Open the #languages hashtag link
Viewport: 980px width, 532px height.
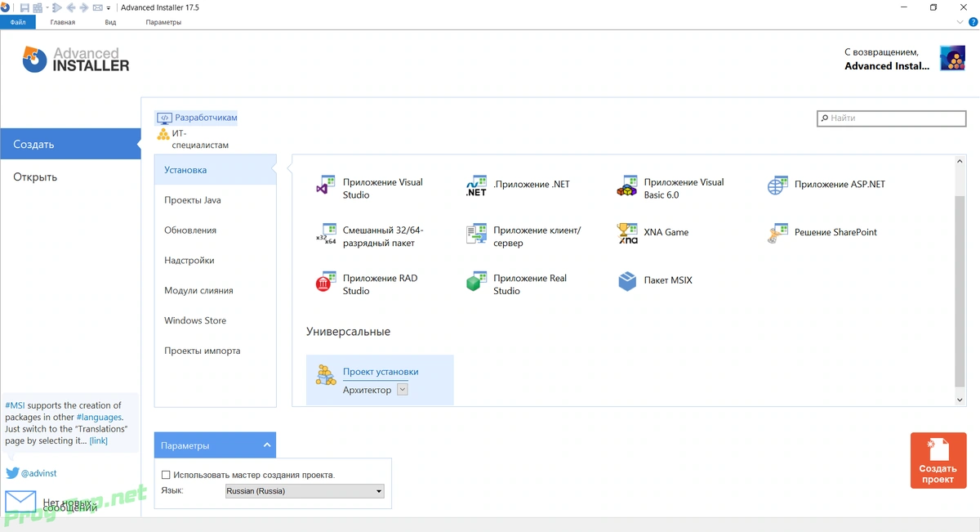pyautogui.click(x=99, y=417)
